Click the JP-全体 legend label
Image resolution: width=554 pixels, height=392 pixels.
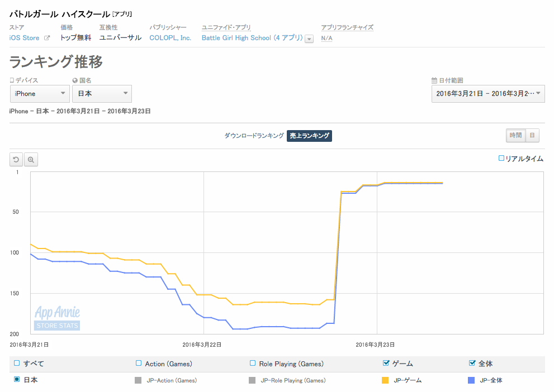[x=491, y=380]
